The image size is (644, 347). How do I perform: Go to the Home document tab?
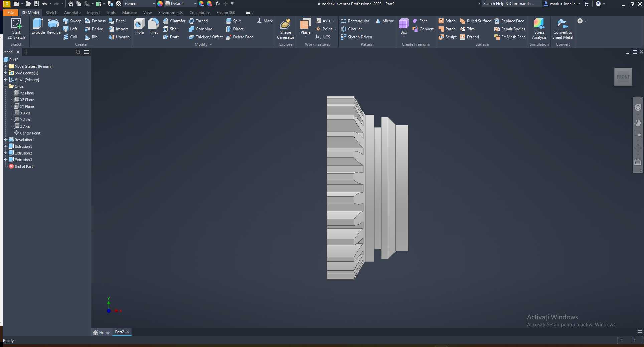[x=102, y=332]
